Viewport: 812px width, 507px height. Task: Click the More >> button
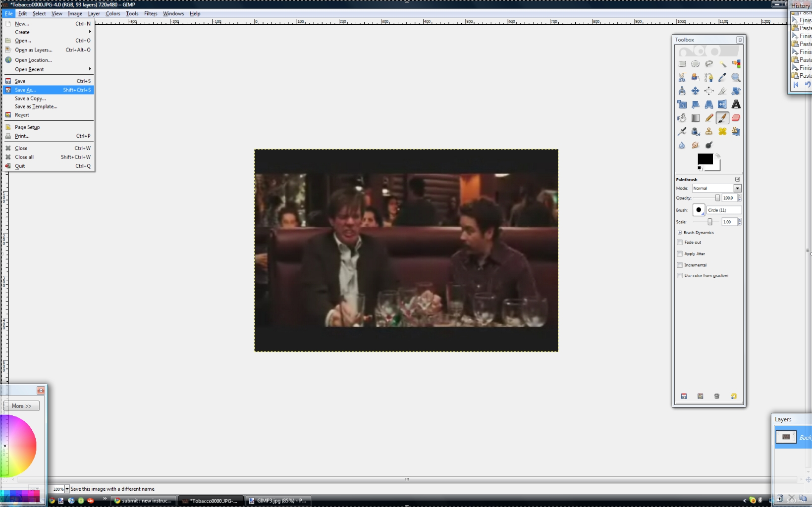click(21, 406)
